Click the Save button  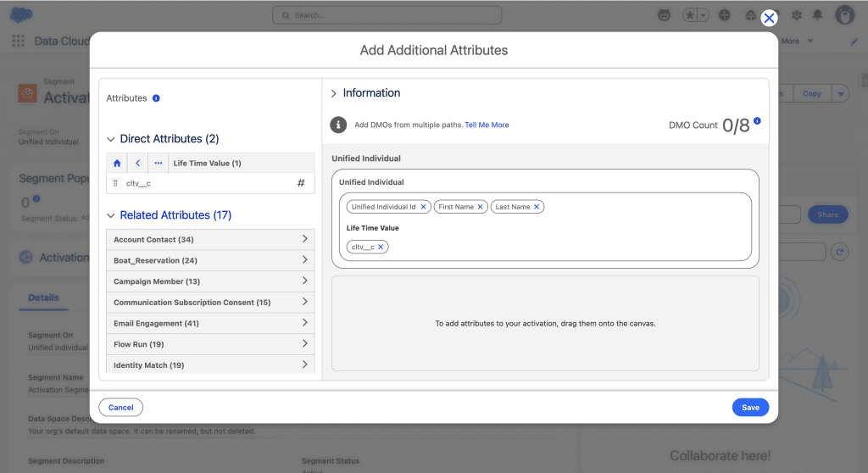click(750, 408)
